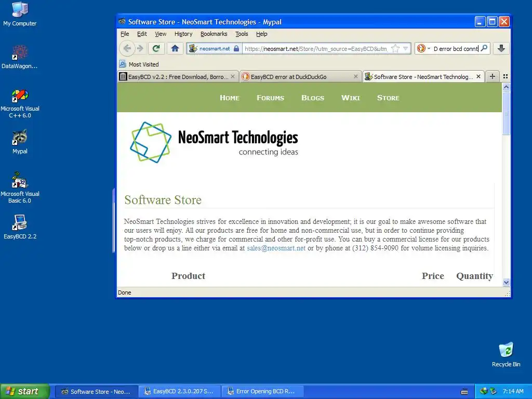Open the DuckDuckGo search engine selector
532x399 pixels.
(x=423, y=48)
